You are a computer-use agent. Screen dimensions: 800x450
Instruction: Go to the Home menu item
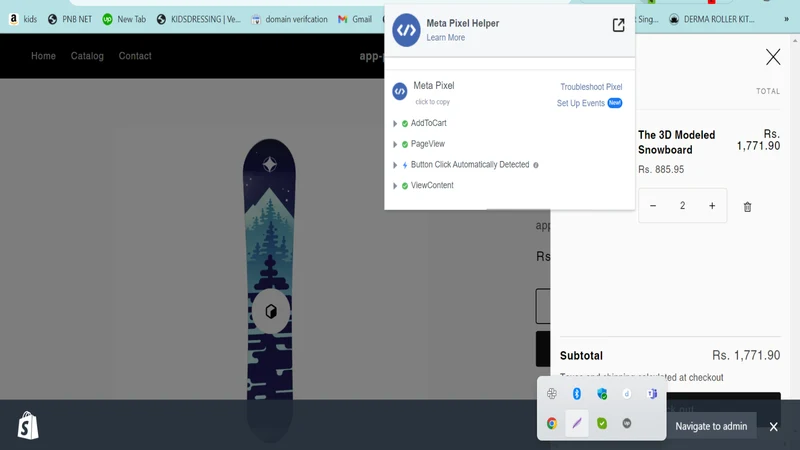tap(43, 56)
